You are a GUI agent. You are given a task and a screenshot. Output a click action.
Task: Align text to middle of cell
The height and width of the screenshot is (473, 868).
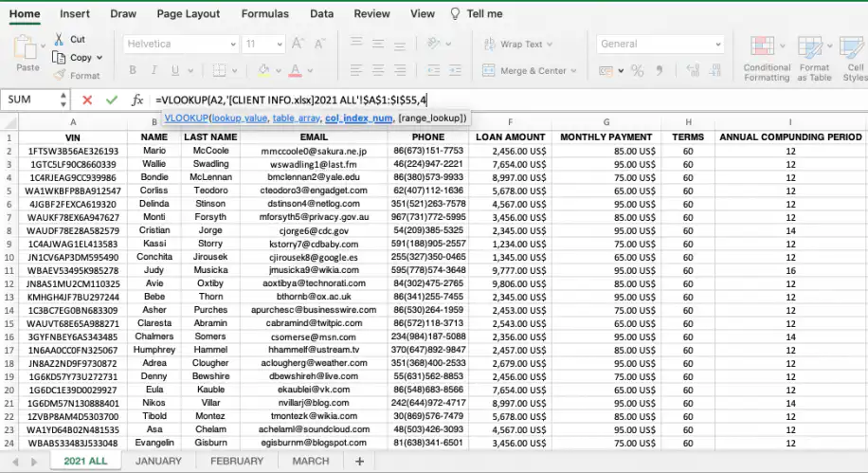point(378,44)
